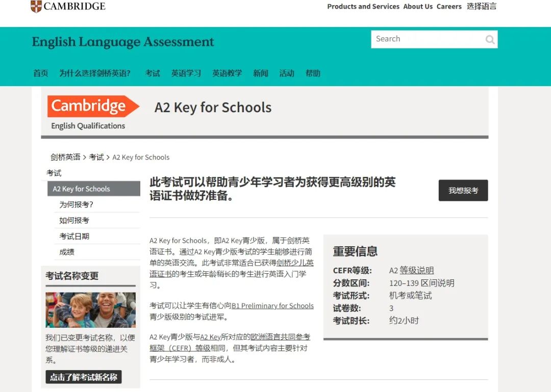Image resolution: width=551 pixels, height=392 pixels.
Task: Click the 区间说明 text
Action: pos(438,283)
